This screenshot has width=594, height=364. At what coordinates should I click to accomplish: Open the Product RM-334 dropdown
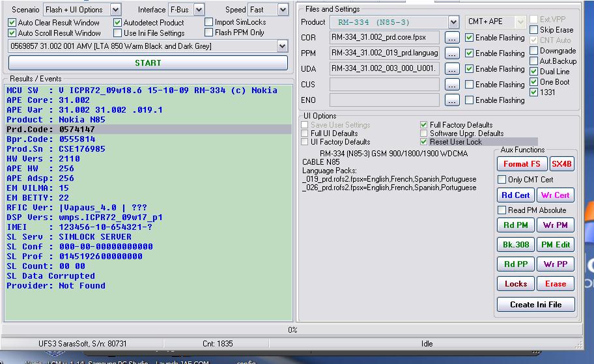(x=453, y=22)
